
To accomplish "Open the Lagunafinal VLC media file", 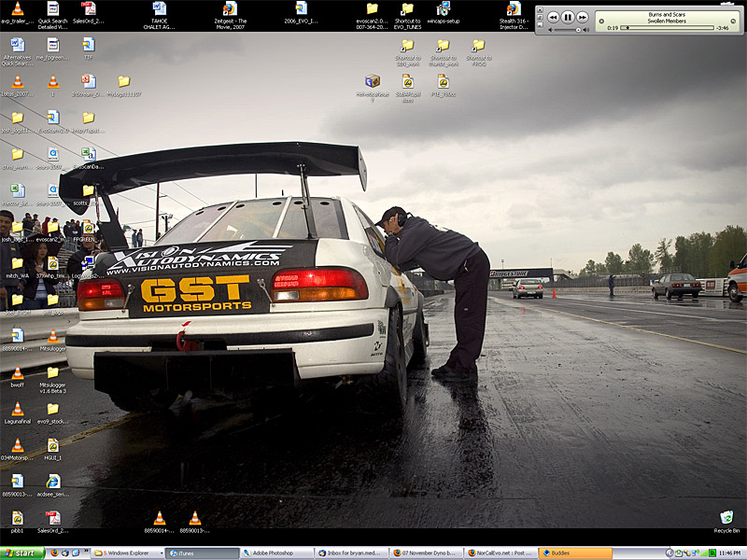I will pyautogui.click(x=18, y=413).
